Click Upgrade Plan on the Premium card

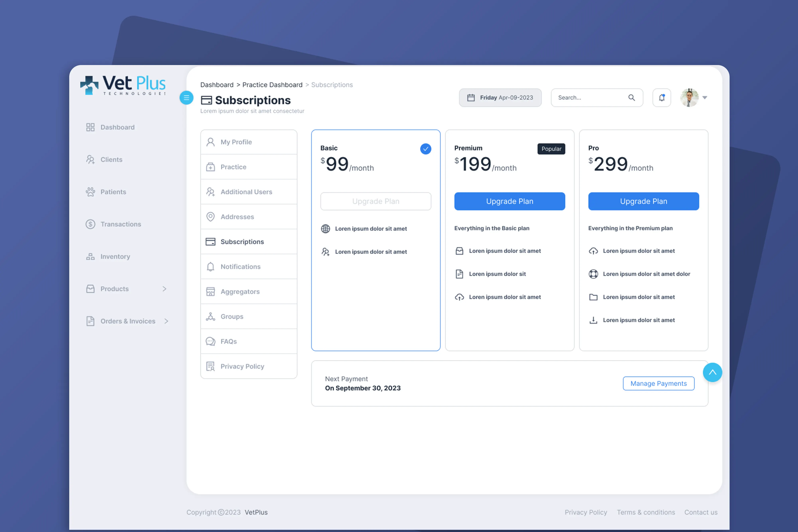[510, 201]
